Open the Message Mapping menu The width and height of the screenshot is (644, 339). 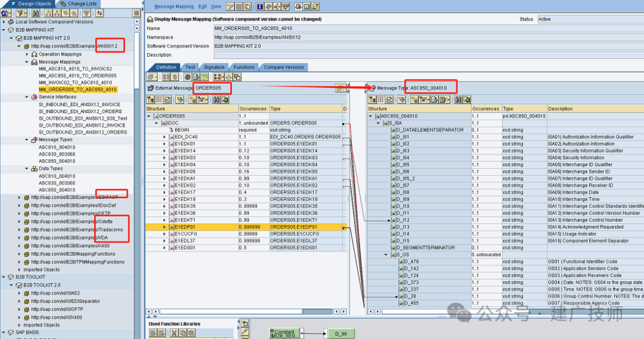(174, 7)
